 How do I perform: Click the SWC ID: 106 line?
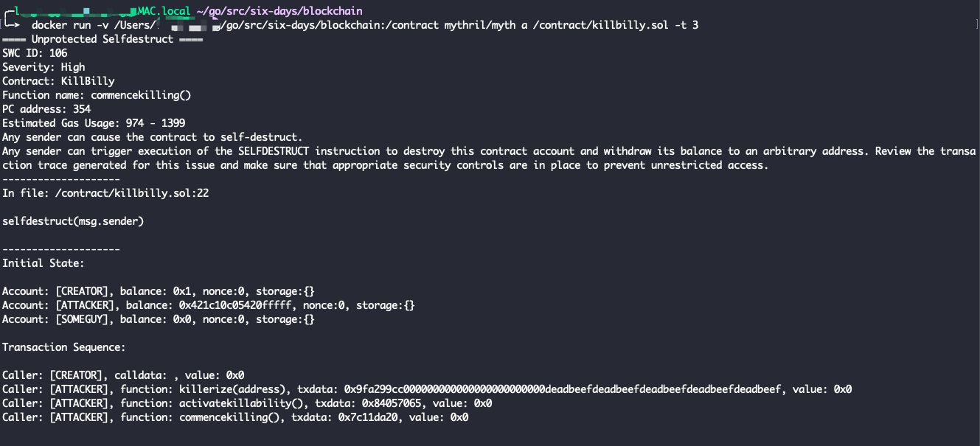coord(35,53)
